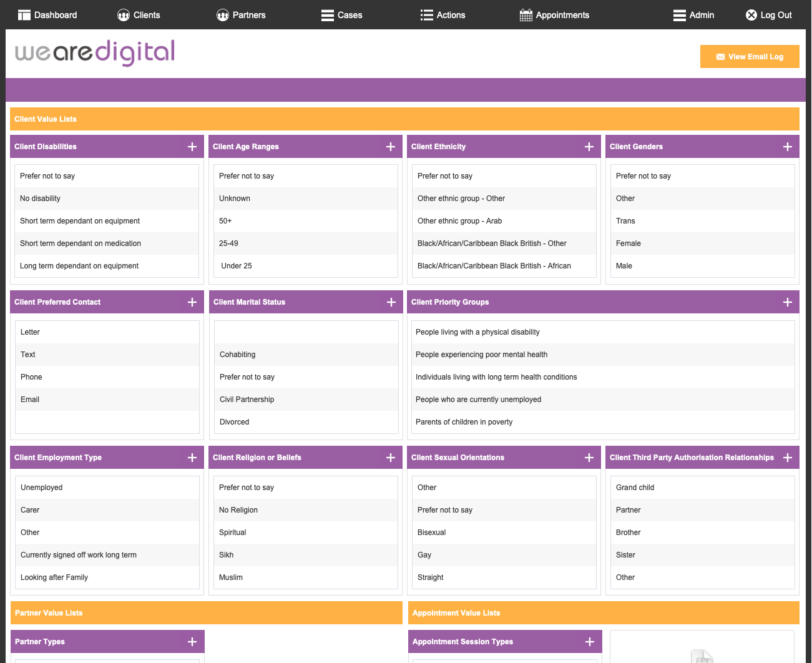Open the Appointments page
Viewport: 812px width, 663px height.
pyautogui.click(x=554, y=15)
